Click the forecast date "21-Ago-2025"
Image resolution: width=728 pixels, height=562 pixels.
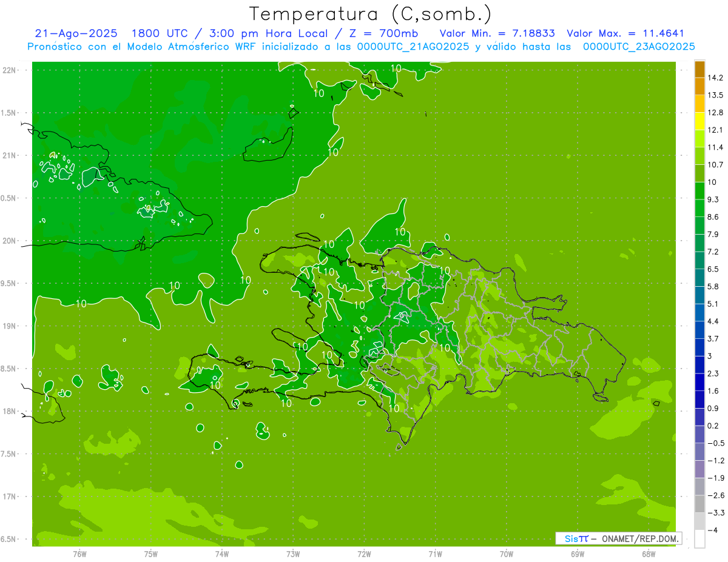pyautogui.click(x=76, y=33)
